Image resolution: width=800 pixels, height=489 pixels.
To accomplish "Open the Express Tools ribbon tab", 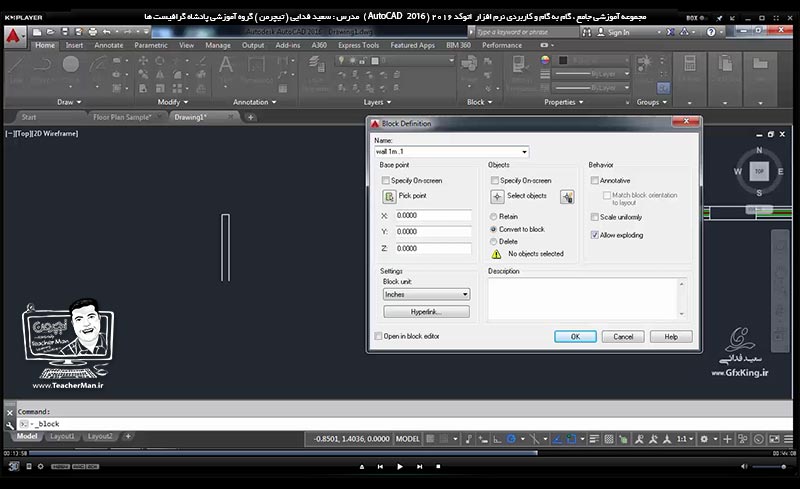I will click(x=358, y=45).
